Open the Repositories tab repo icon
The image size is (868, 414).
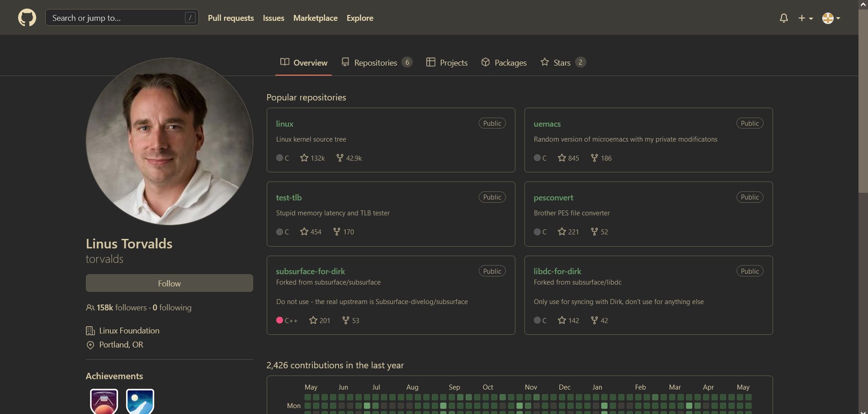pyautogui.click(x=345, y=62)
